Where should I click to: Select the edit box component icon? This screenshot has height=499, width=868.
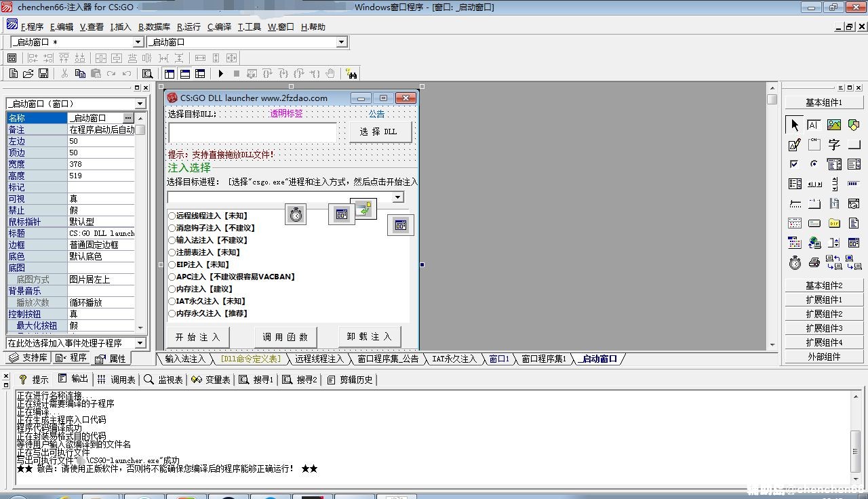pos(814,125)
